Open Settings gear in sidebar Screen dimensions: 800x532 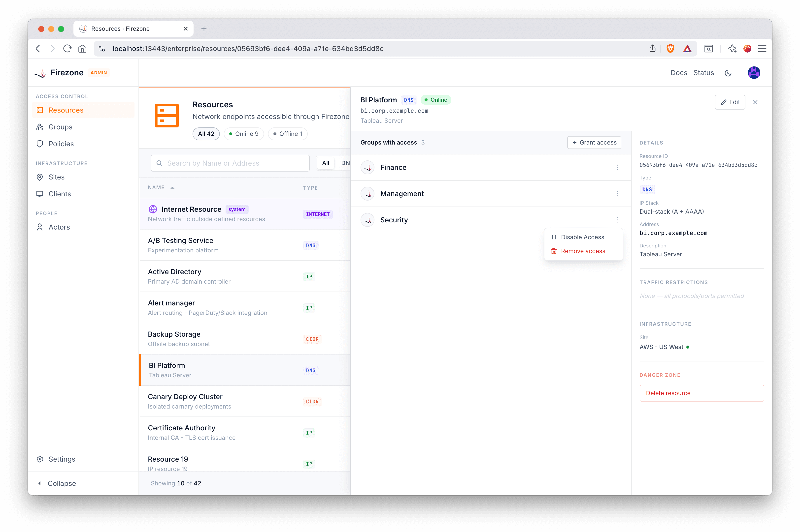[40, 459]
